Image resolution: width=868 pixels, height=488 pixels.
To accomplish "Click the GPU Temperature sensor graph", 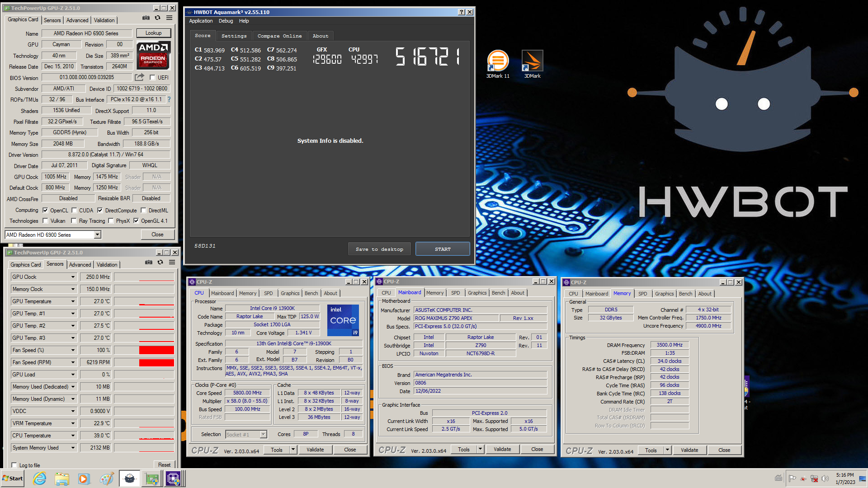I will coord(144,301).
